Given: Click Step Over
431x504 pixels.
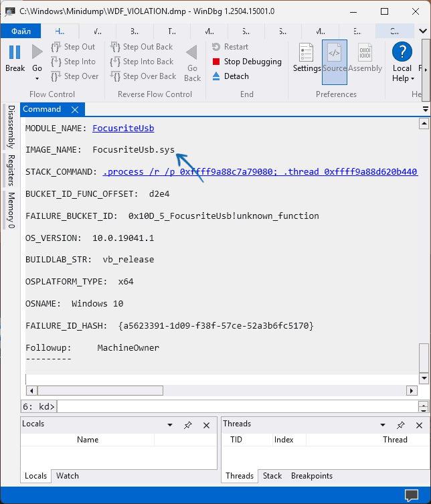Looking at the screenshot, I should pyautogui.click(x=75, y=76).
